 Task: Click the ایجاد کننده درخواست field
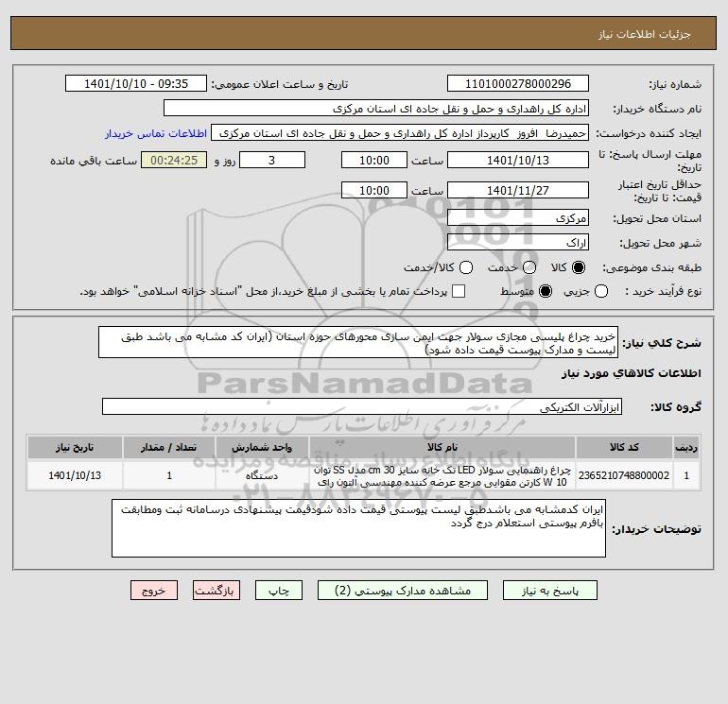pyautogui.click(x=400, y=133)
